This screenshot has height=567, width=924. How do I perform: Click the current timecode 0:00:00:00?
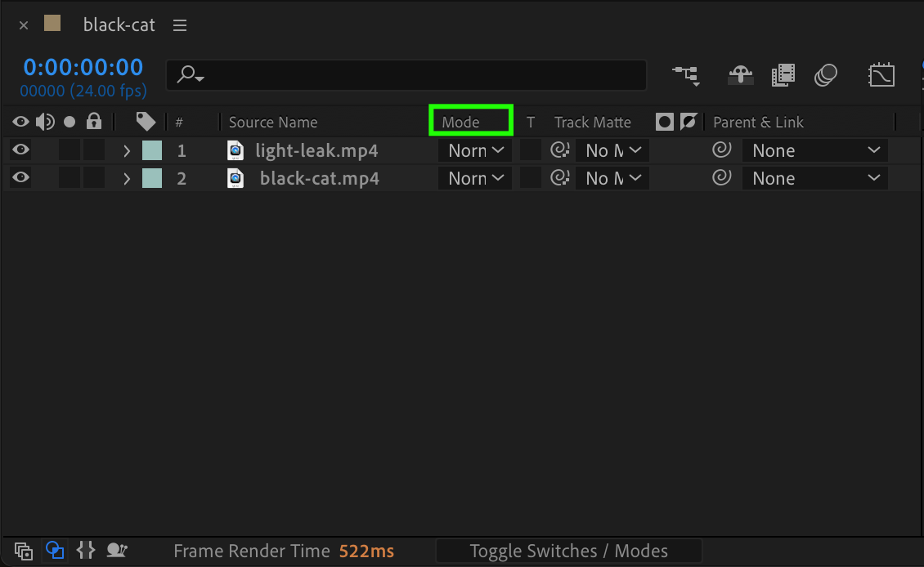point(83,67)
